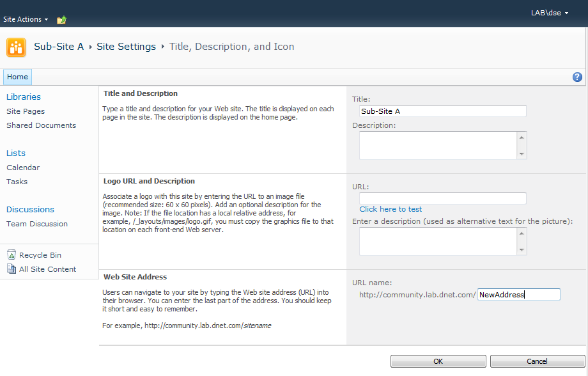Open the blue Help icon
This screenshot has width=588, height=376.
coord(577,77)
